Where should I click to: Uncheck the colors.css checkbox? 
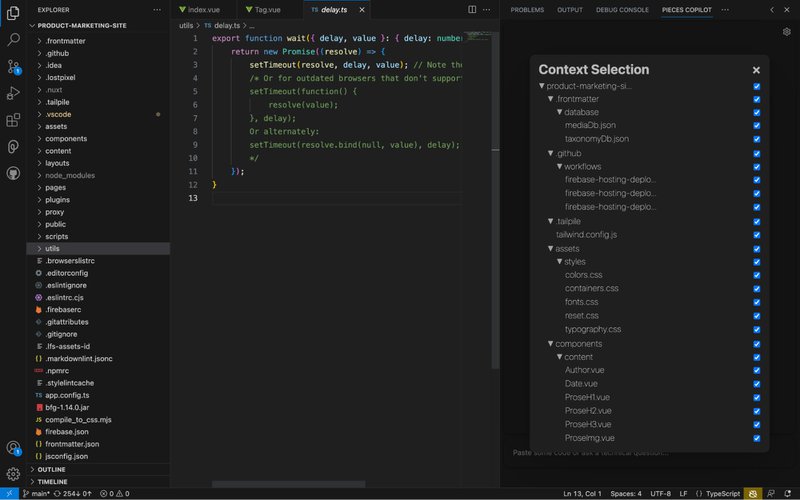[757, 276]
